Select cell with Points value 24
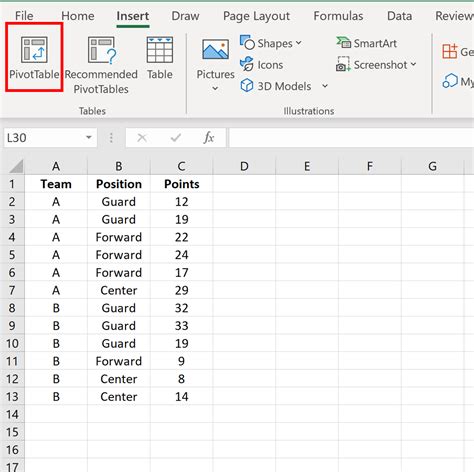 pos(181,255)
